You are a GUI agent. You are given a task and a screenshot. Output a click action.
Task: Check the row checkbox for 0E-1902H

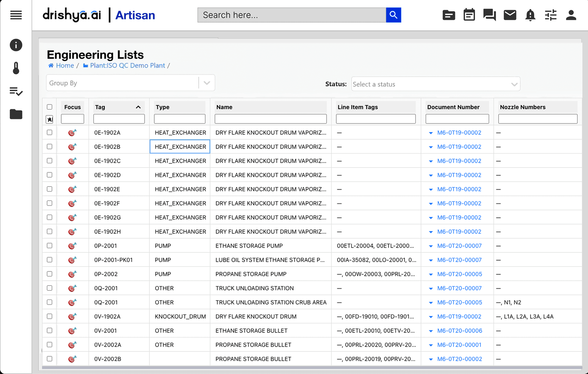pyautogui.click(x=49, y=232)
